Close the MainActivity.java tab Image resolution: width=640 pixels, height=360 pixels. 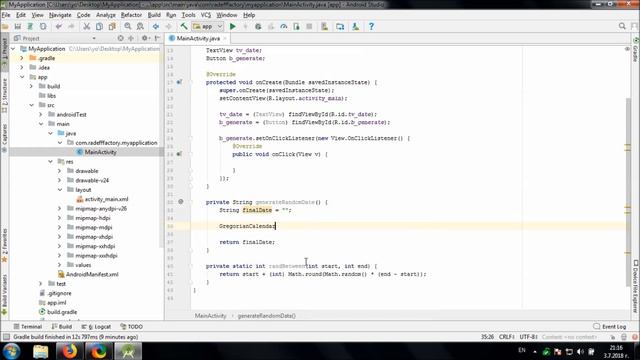coord(224,38)
